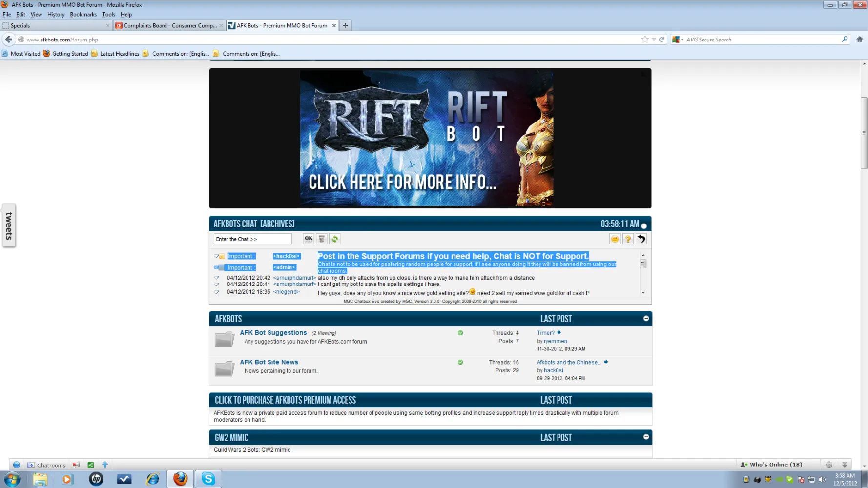The width and height of the screenshot is (868, 488).
Task: Open the Bookmarks menu
Action: coord(83,14)
